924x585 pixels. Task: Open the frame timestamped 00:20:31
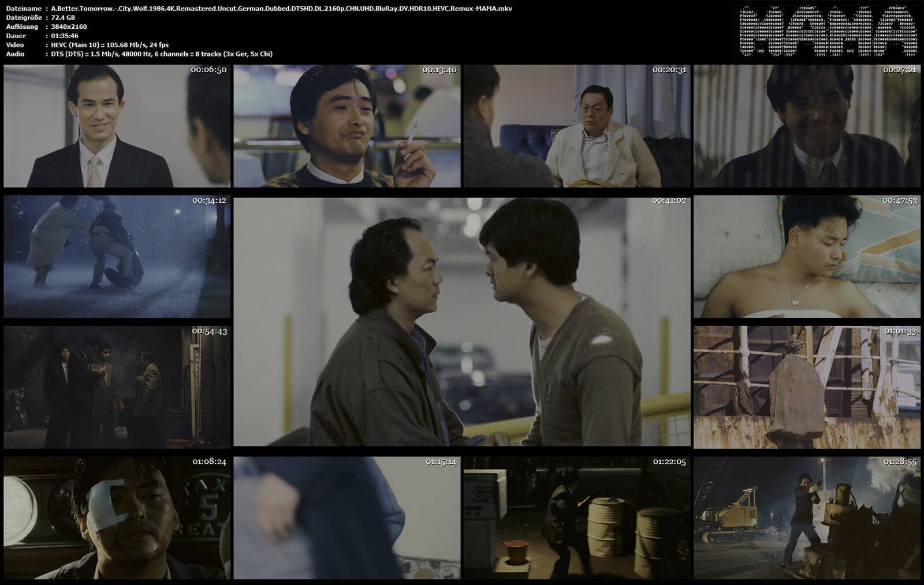[x=577, y=126]
